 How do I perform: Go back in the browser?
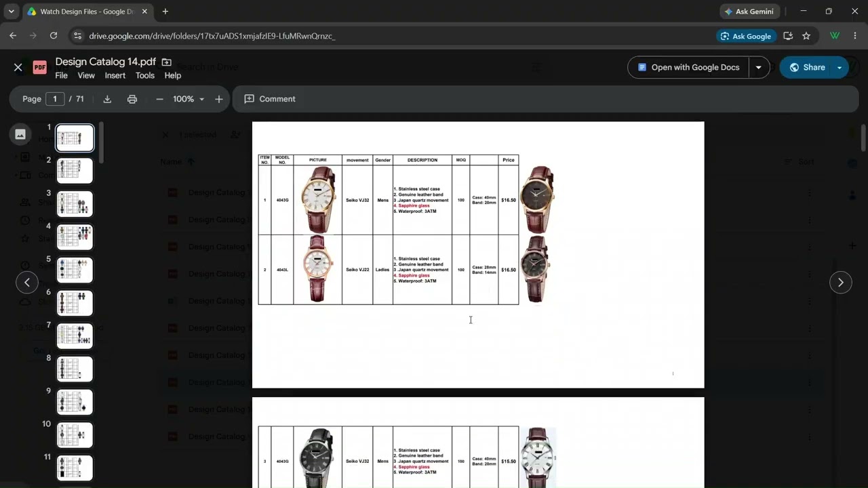pos(13,36)
